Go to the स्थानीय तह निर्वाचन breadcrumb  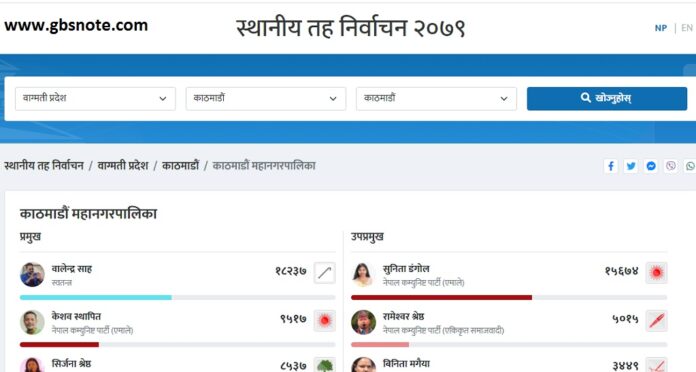pyautogui.click(x=44, y=166)
